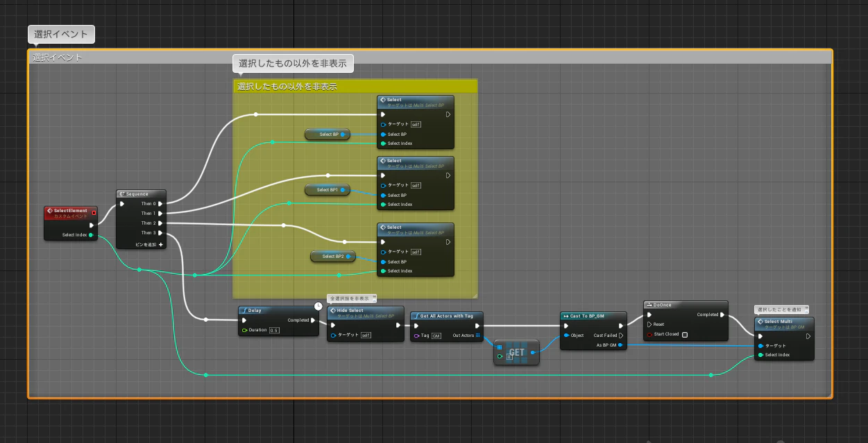Click the Start Closed boolean pin on DoOnce
Image resolution: width=868 pixels, height=443 pixels.
pyautogui.click(x=649, y=334)
